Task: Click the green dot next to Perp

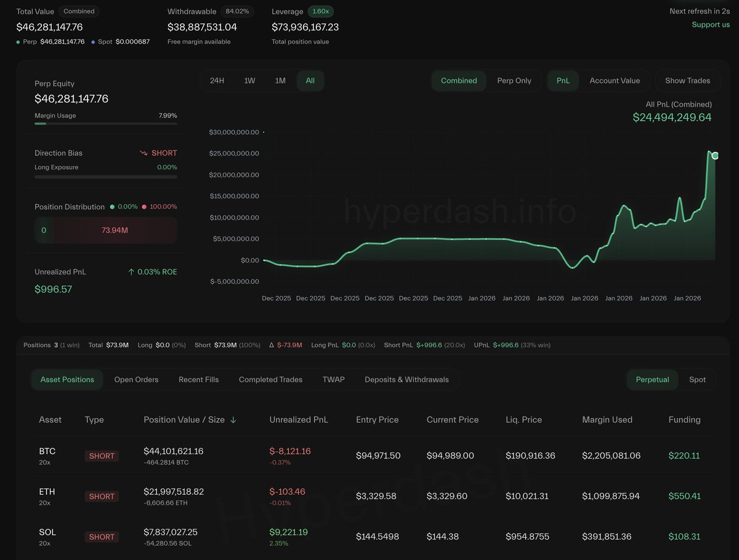Action: [18, 42]
